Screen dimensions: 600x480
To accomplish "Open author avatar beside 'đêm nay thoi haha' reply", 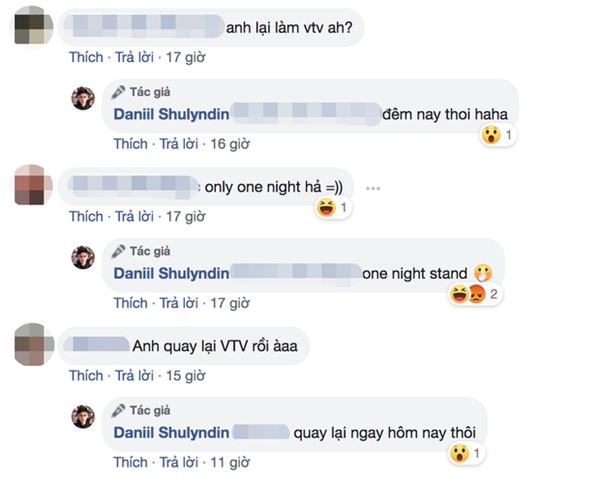I will [x=83, y=98].
